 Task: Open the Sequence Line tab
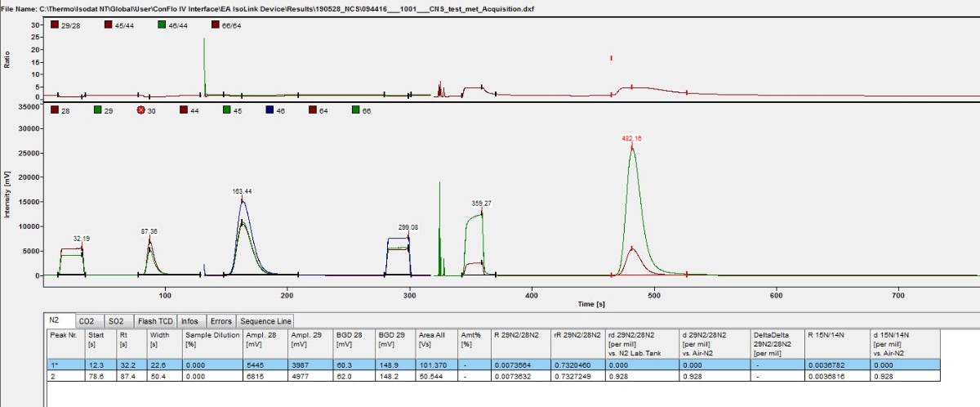265,321
